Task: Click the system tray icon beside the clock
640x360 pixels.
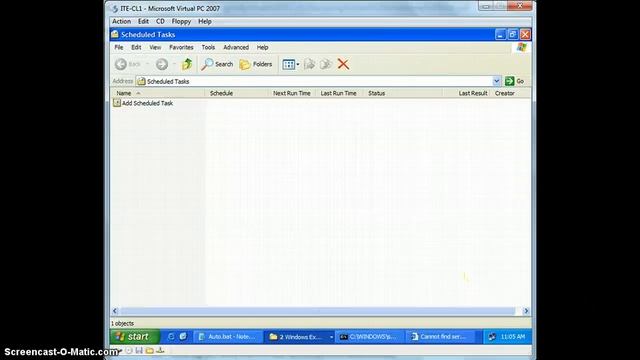Action: pyautogui.click(x=492, y=337)
